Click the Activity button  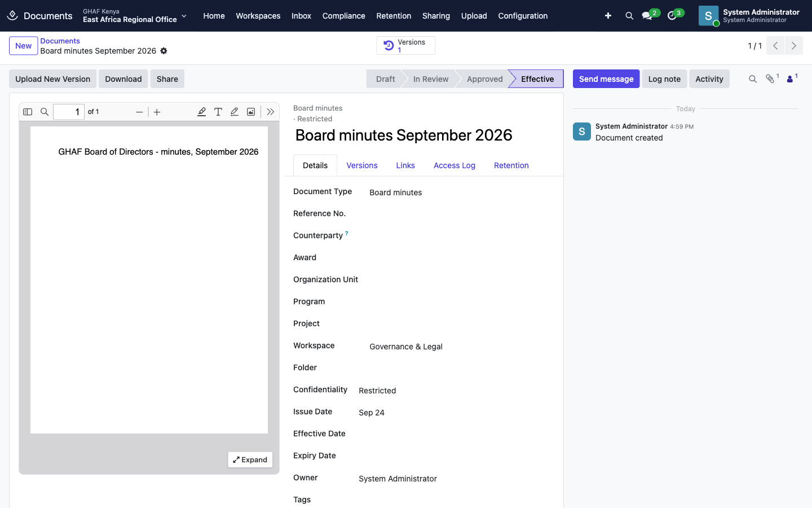point(709,79)
